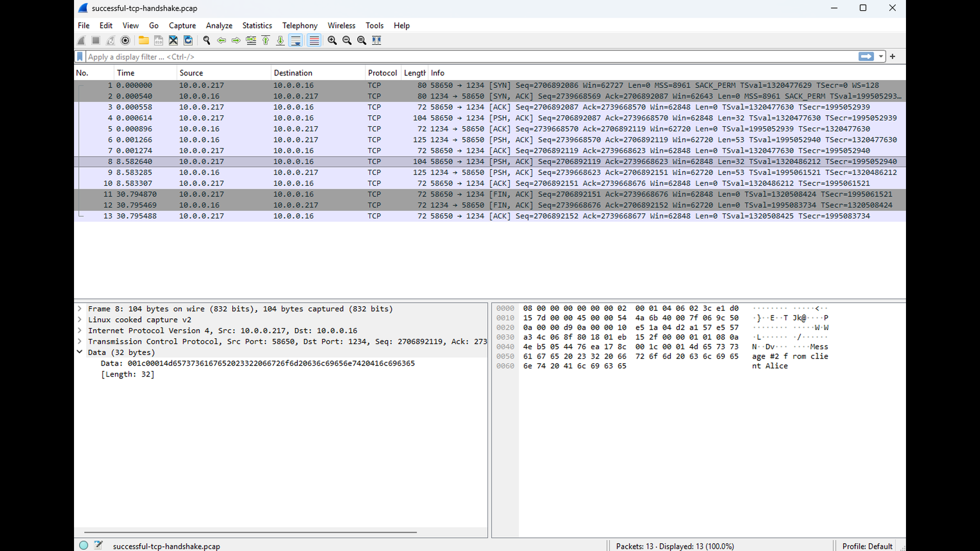This screenshot has width=980, height=551.
Task: Close the current capture file icon
Action: (173, 40)
